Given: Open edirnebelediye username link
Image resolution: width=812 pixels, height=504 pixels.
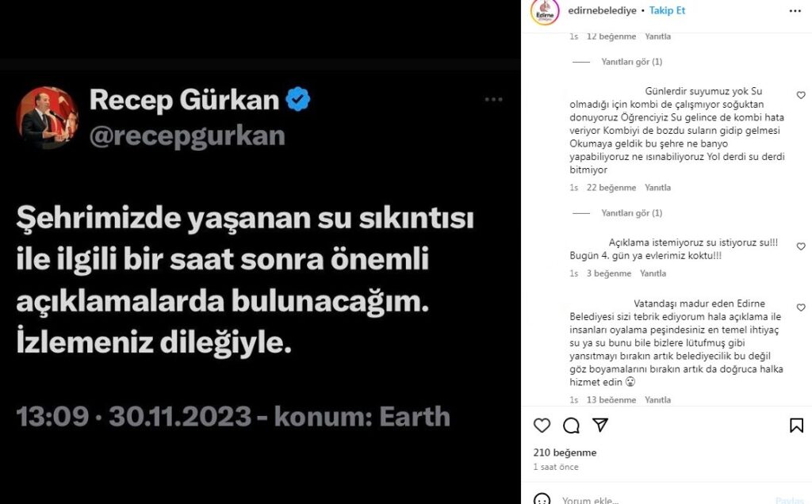Looking at the screenshot, I should 602,10.
